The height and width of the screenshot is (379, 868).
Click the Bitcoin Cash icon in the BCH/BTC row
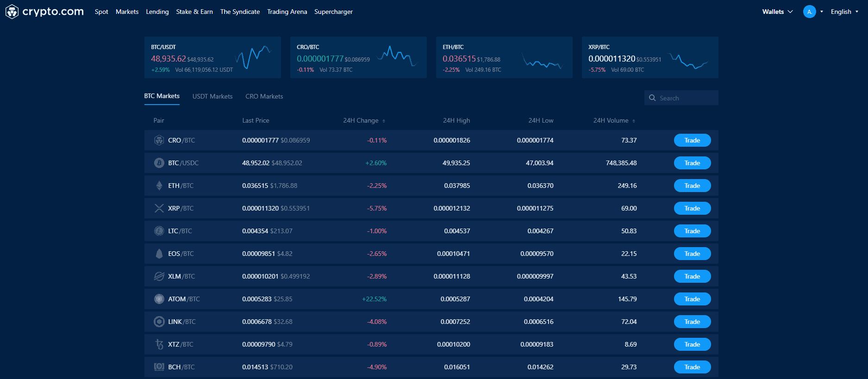(159, 367)
